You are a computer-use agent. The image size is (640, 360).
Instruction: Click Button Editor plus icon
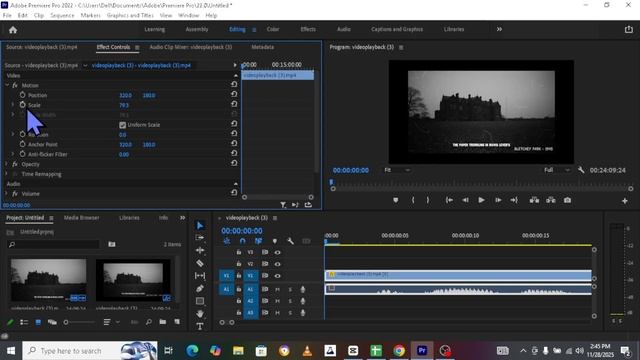click(x=624, y=201)
